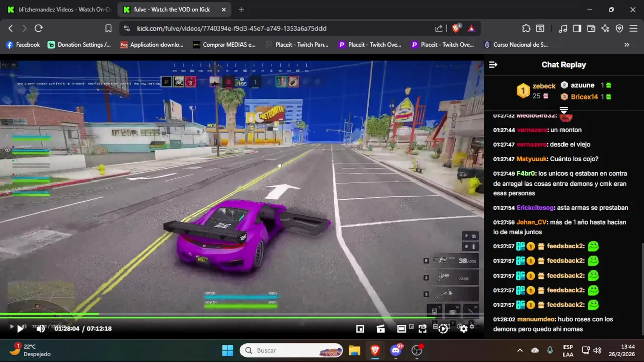Open weather widget 22°C Despejado
This screenshot has height=362, width=644.
(x=30, y=350)
